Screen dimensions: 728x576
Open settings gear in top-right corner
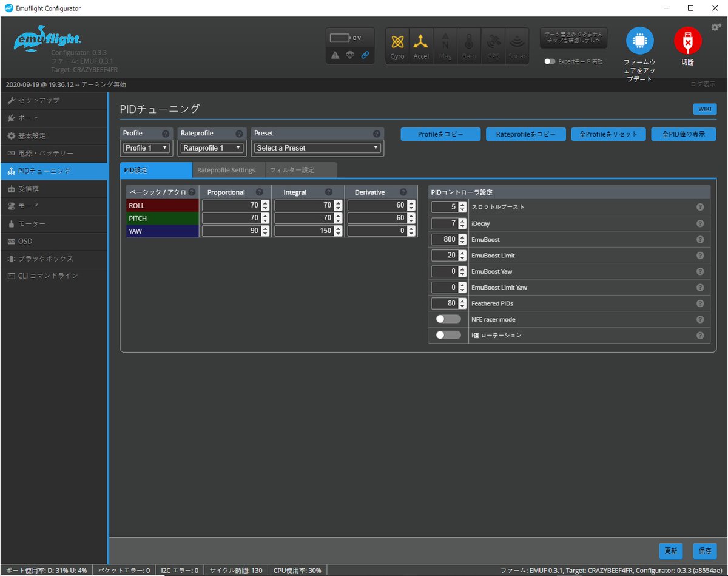click(x=716, y=27)
